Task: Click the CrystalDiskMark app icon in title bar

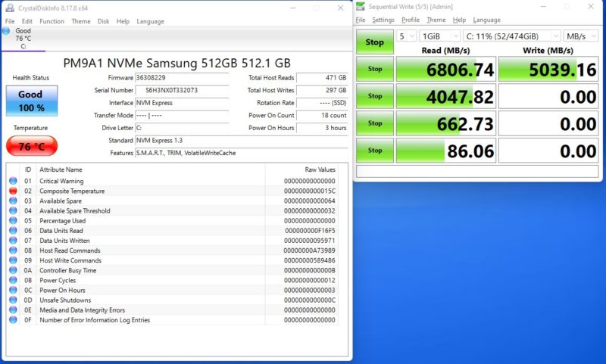Action: tap(361, 8)
